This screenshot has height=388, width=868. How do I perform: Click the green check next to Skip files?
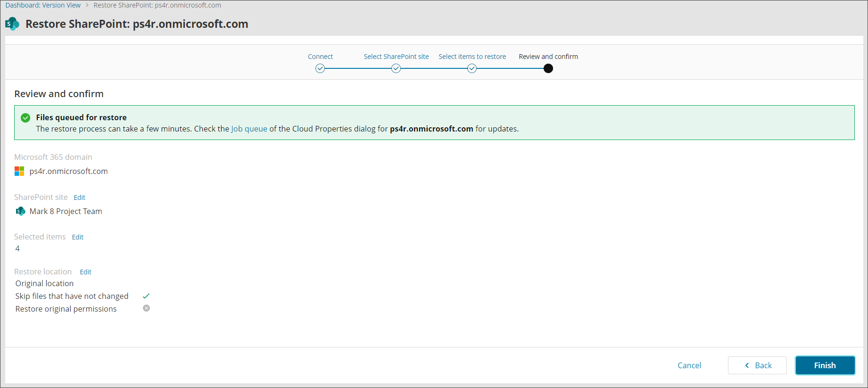point(146,296)
